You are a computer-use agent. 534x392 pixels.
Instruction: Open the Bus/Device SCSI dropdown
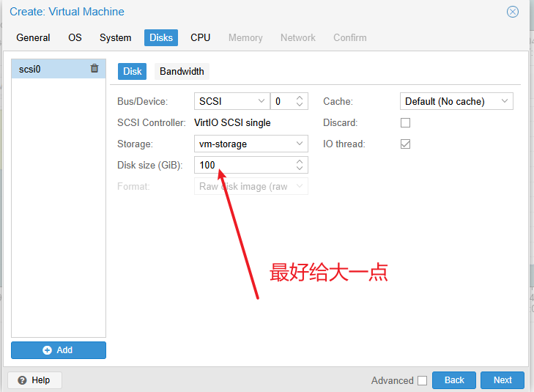[262, 101]
